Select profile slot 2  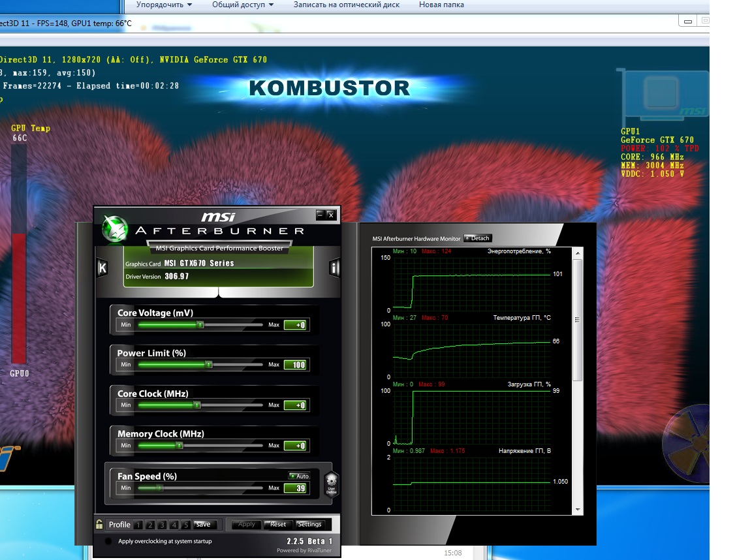(150, 525)
